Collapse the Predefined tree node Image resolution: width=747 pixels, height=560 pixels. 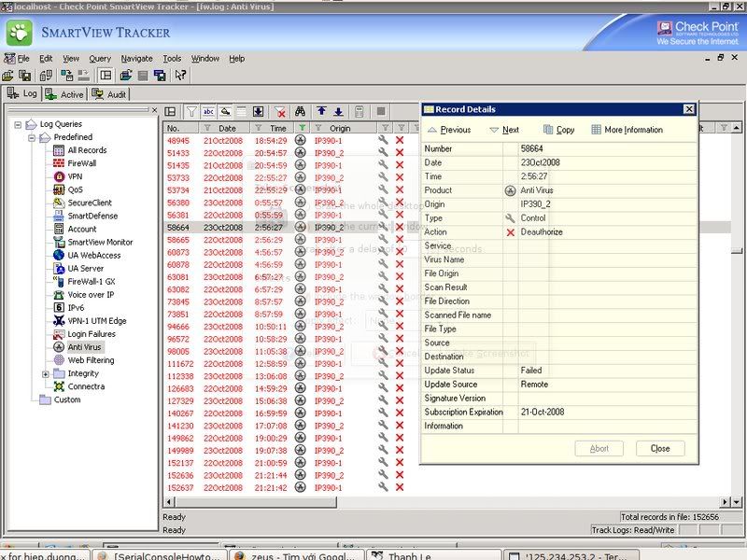pos(32,138)
